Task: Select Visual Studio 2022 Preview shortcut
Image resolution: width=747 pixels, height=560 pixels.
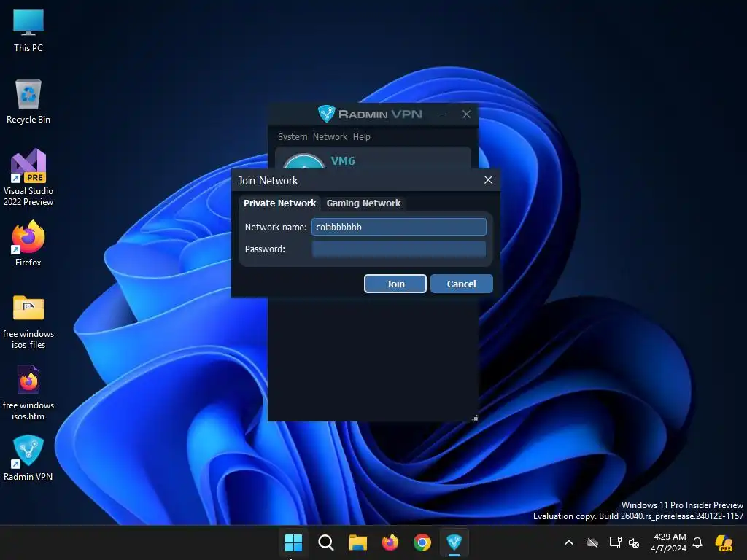Action: coord(28,178)
